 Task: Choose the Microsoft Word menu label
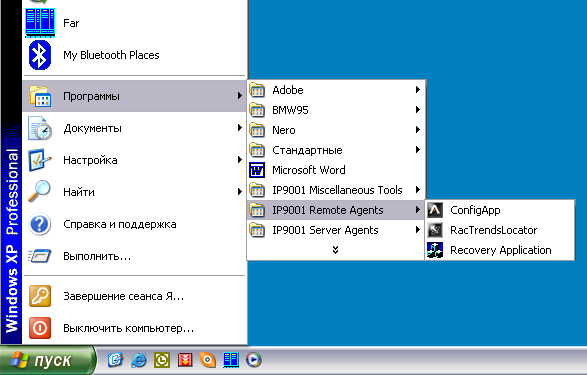coord(309,170)
